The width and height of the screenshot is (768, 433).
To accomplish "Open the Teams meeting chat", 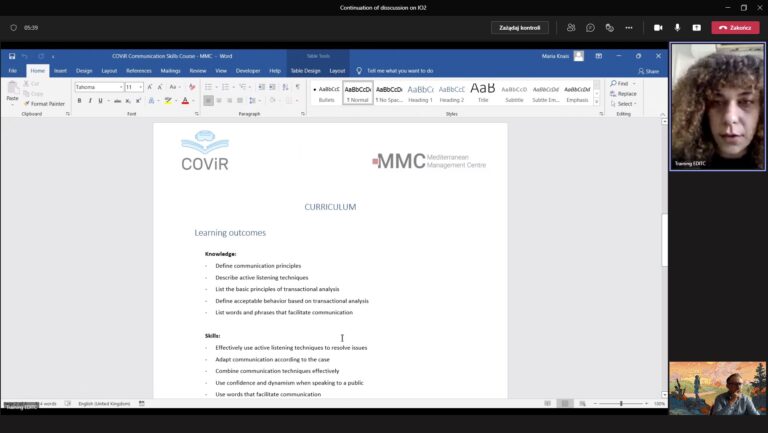I will (590, 28).
